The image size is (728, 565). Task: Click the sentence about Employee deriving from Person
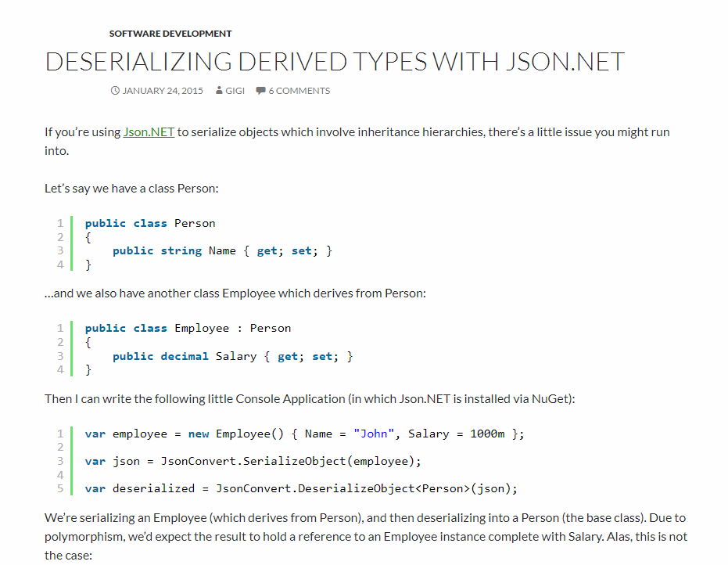[235, 293]
